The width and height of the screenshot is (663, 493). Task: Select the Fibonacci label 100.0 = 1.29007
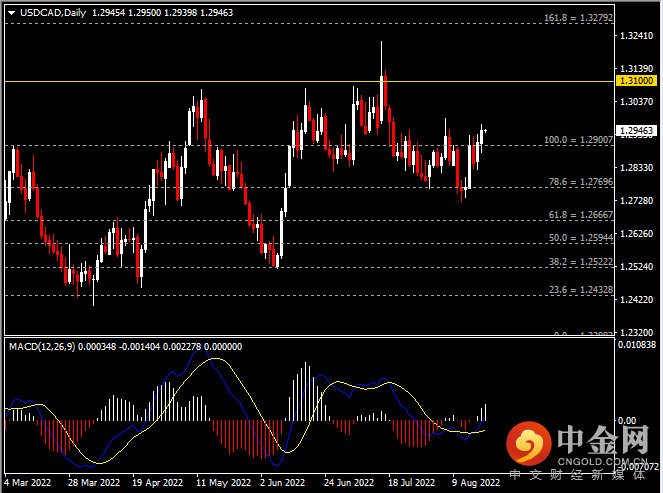click(x=578, y=140)
